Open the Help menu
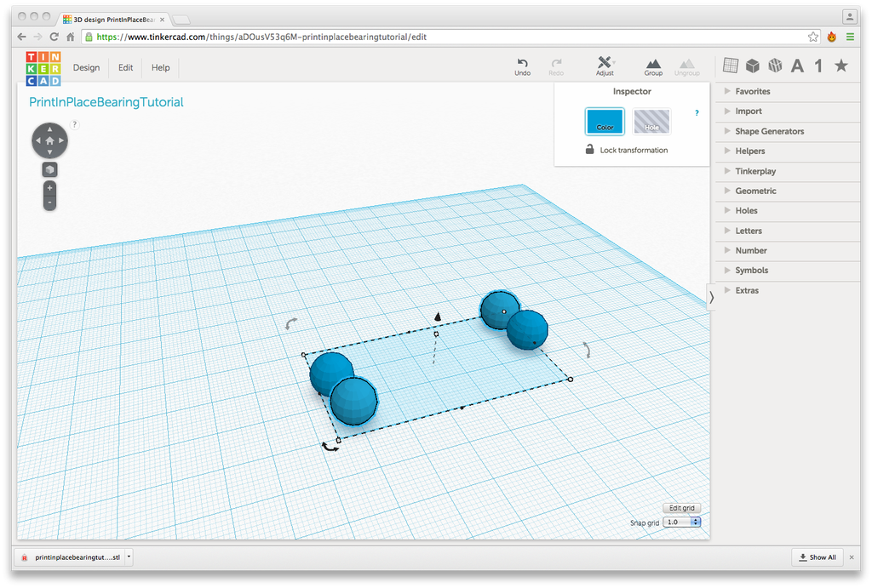The height and width of the screenshot is (588, 872). [161, 67]
